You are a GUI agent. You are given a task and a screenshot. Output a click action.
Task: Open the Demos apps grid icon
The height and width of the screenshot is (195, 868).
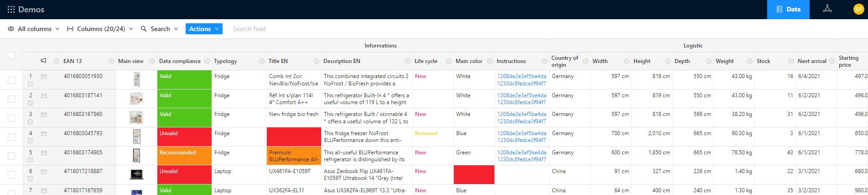point(11,10)
